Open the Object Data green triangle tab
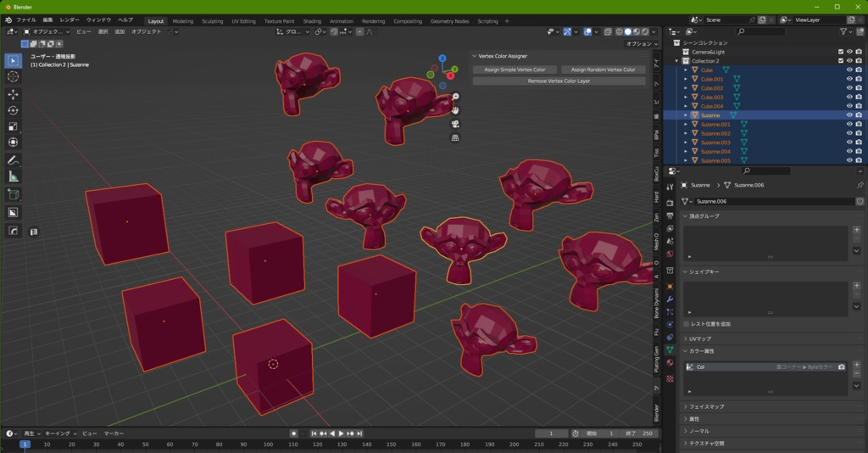This screenshot has width=868, height=453. (670, 350)
